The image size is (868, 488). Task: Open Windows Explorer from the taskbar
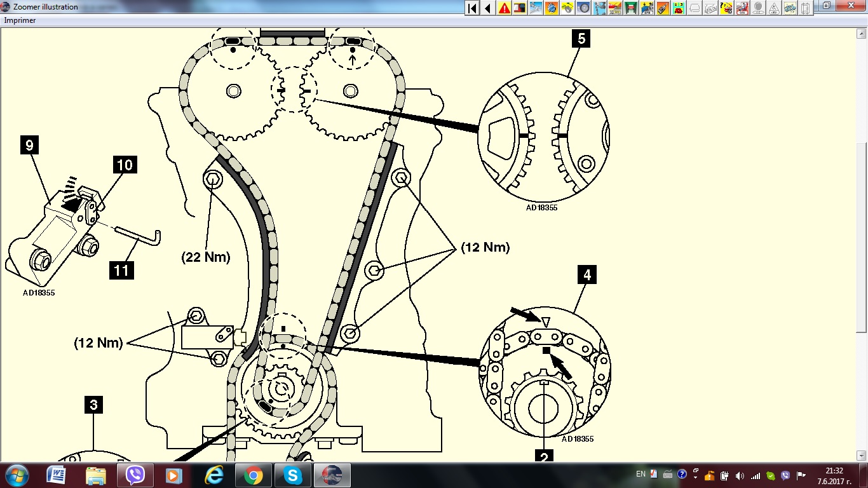pyautogui.click(x=96, y=475)
